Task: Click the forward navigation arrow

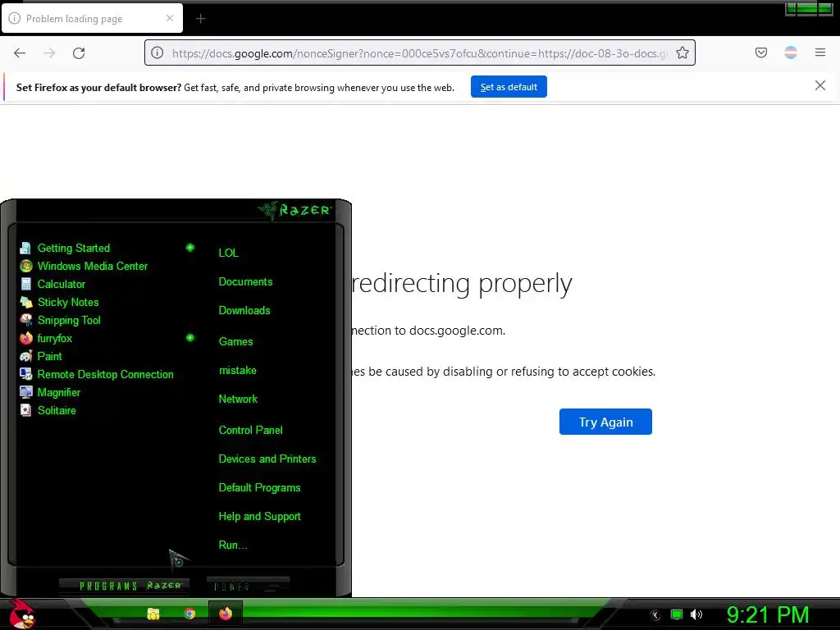Action: 49,52
